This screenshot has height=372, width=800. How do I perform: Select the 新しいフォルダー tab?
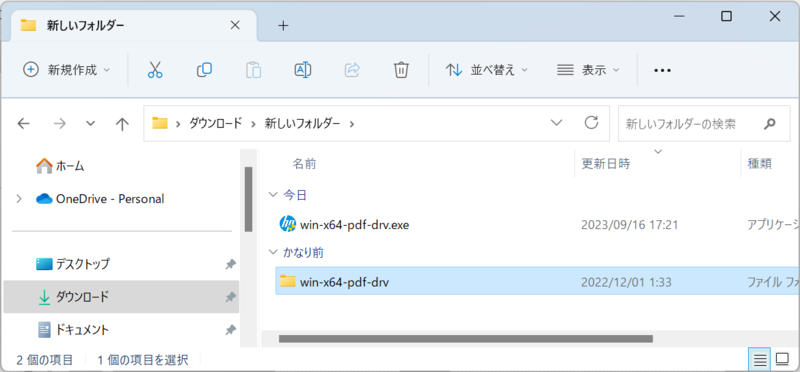134,25
